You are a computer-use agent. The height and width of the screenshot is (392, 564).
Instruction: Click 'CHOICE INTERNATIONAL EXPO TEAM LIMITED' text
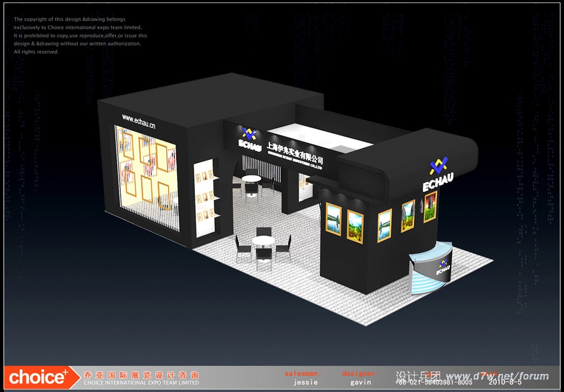pos(141,383)
